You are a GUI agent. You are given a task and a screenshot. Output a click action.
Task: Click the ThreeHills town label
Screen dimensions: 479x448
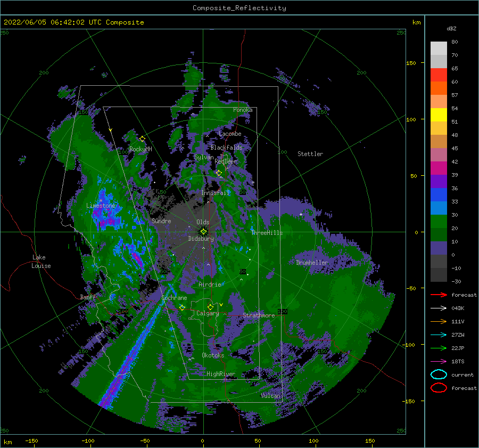click(x=267, y=233)
